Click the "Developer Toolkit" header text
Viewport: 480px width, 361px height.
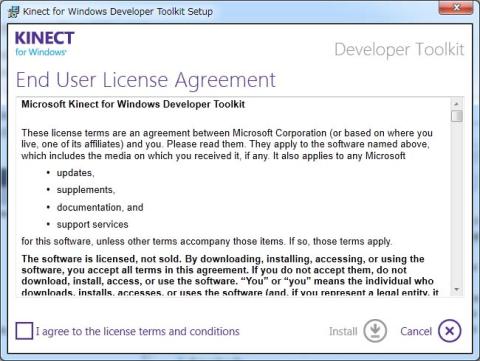coord(399,50)
